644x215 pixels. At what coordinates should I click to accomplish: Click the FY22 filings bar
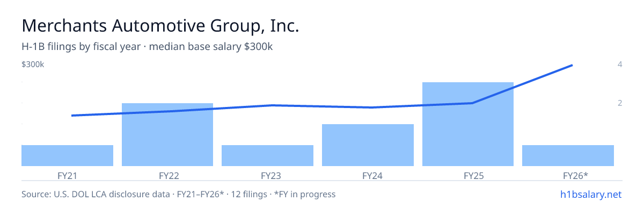point(167,134)
